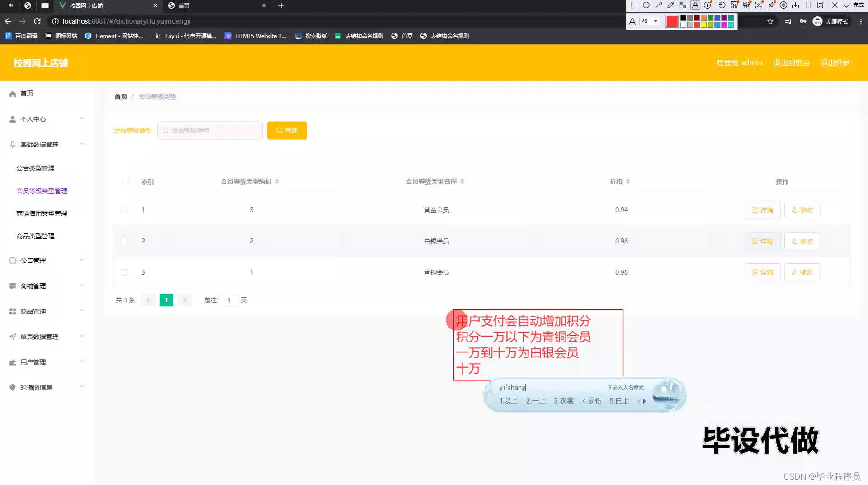Click 修改 for 青铜会员 row
Screen dimensions: 868x485
(802, 272)
